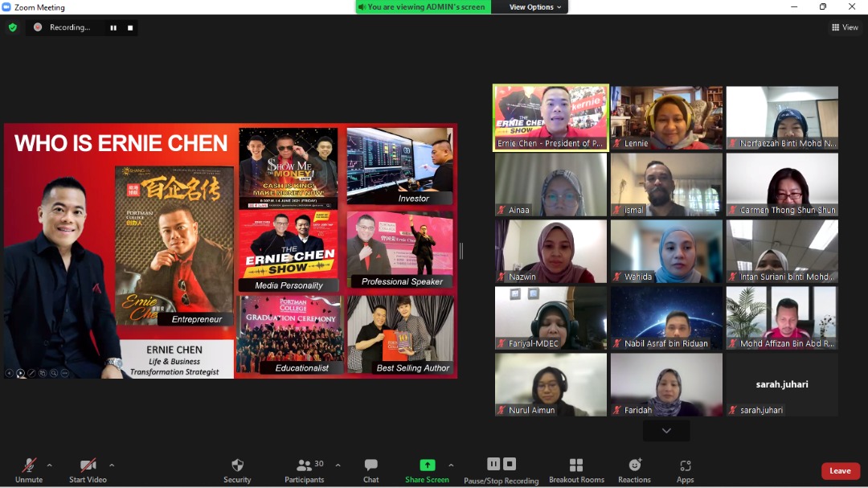Select Intan Suriani binti Mohd tile
This screenshot has height=488, width=868.
tap(782, 252)
